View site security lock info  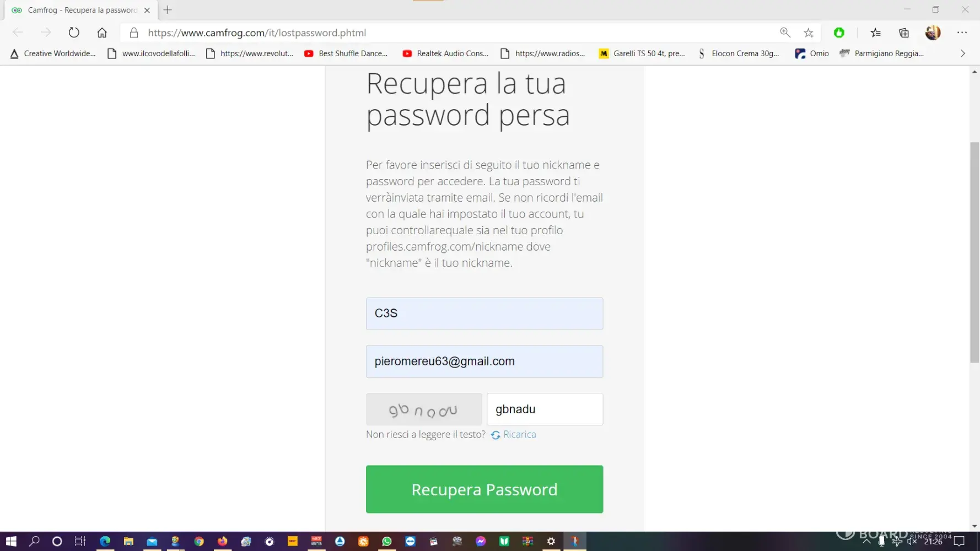133,33
